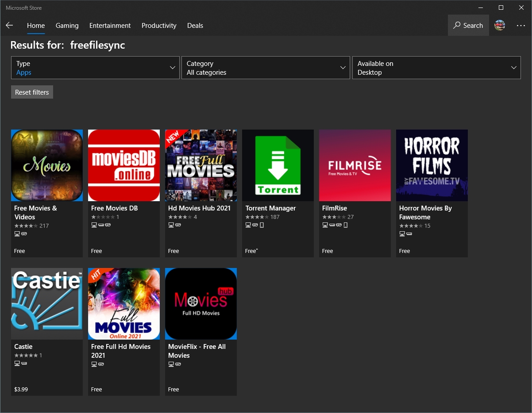Expand the Category filter dropdown
This screenshot has height=413, width=532.
tap(266, 68)
